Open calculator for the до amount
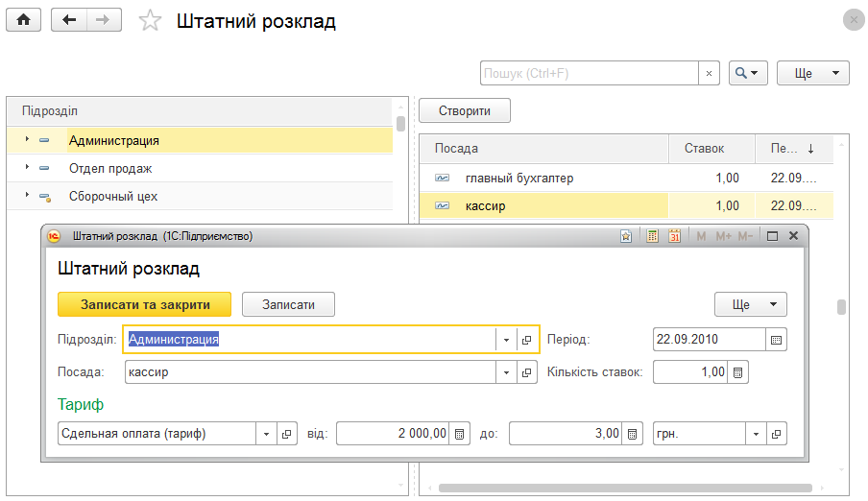 tap(632, 434)
